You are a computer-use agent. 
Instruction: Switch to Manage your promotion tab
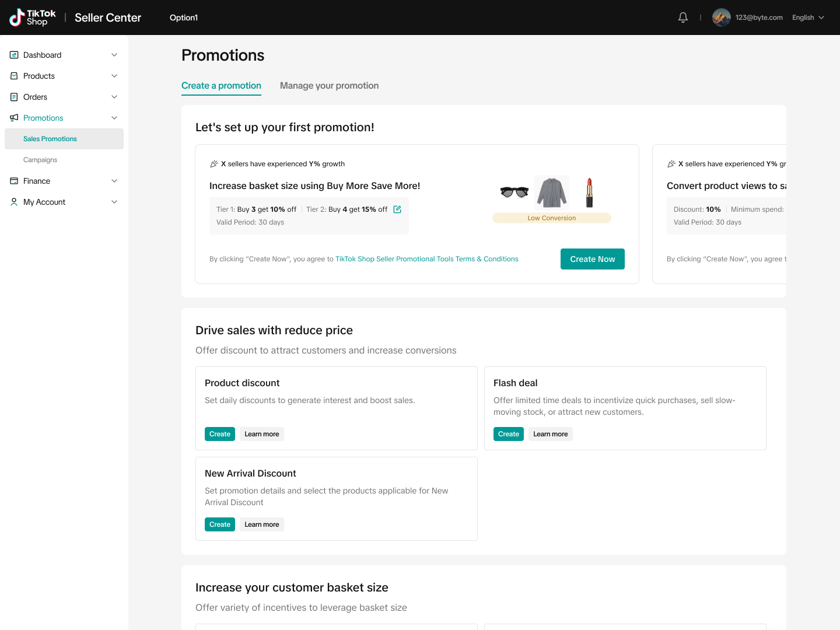point(329,86)
